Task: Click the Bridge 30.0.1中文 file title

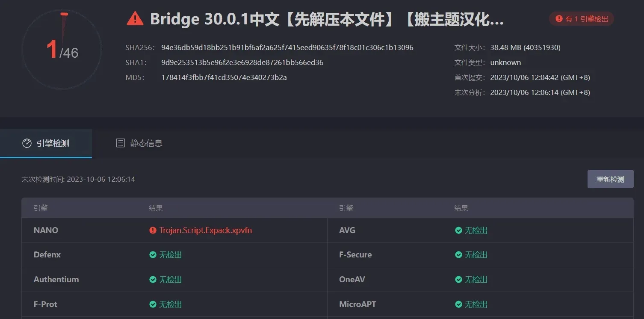Action: click(x=327, y=19)
